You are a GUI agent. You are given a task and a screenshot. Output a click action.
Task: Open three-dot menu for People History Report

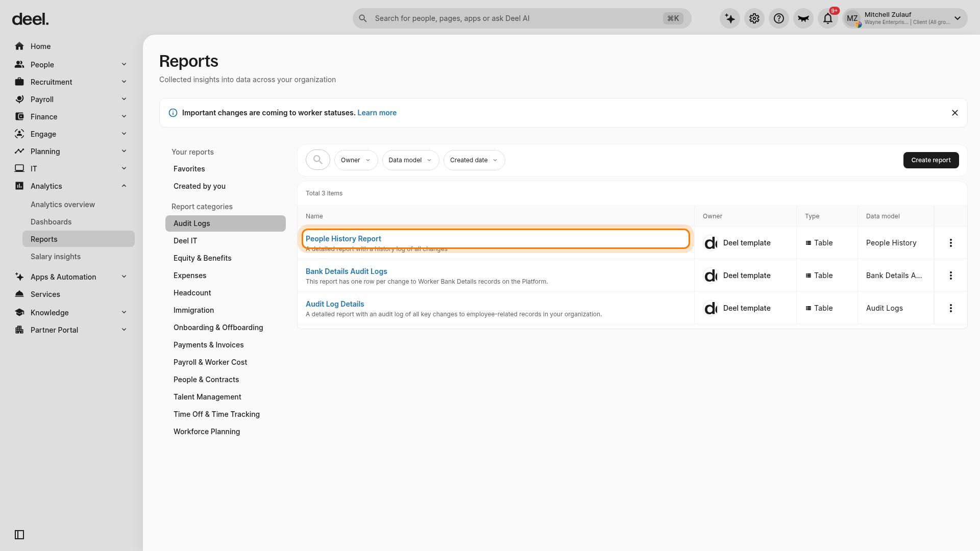(951, 243)
